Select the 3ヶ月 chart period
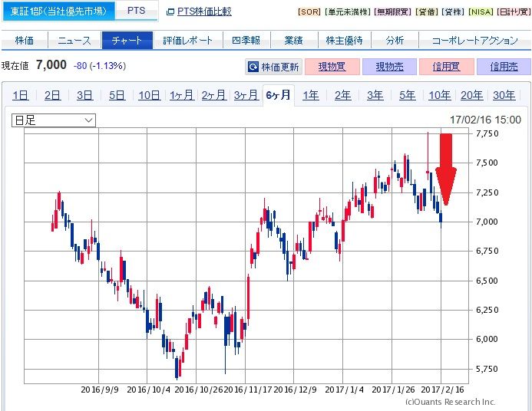The image size is (532, 411). [246, 95]
